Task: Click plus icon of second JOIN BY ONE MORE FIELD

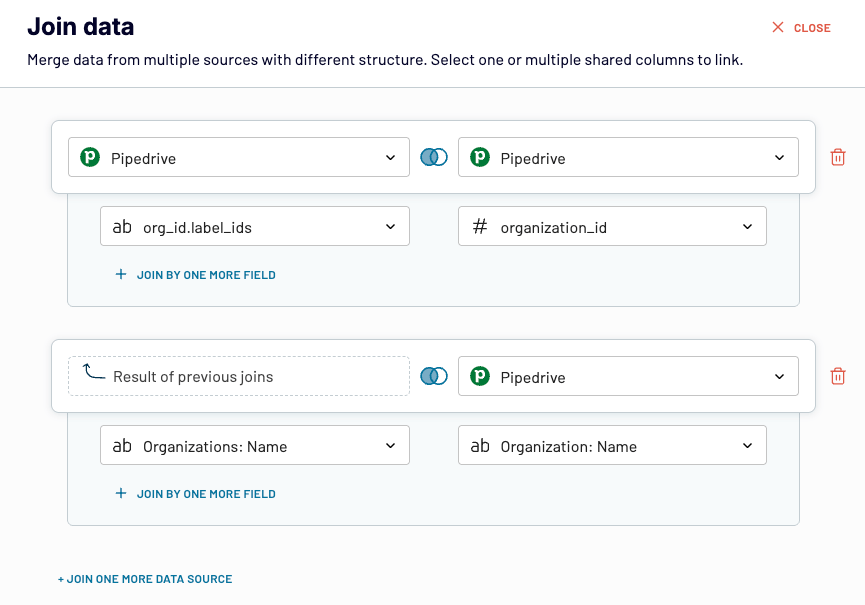Action: 121,493
